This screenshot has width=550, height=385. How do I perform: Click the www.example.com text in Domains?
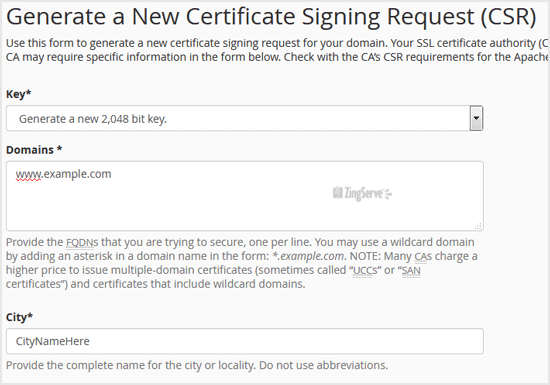63,174
